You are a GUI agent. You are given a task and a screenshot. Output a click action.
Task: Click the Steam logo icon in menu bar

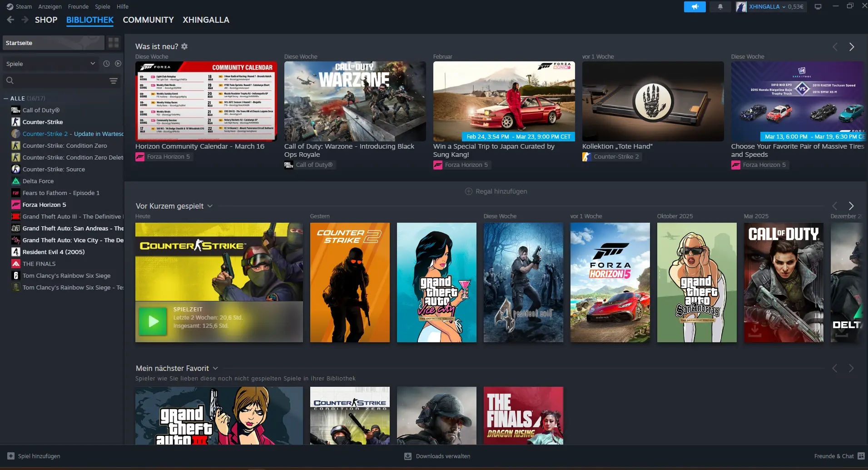10,7
